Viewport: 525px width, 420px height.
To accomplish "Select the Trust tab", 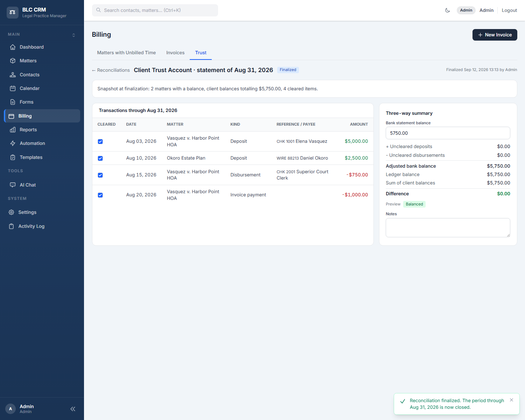I will [x=201, y=53].
